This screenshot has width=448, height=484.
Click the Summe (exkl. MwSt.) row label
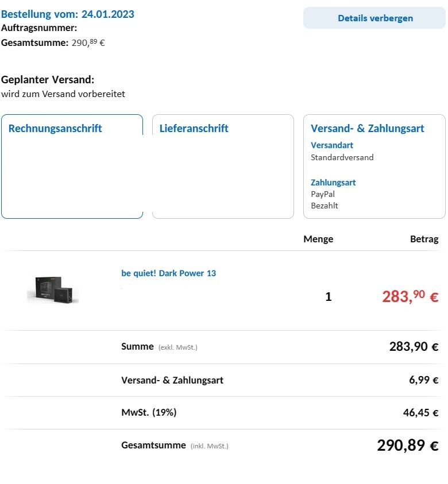pos(159,347)
